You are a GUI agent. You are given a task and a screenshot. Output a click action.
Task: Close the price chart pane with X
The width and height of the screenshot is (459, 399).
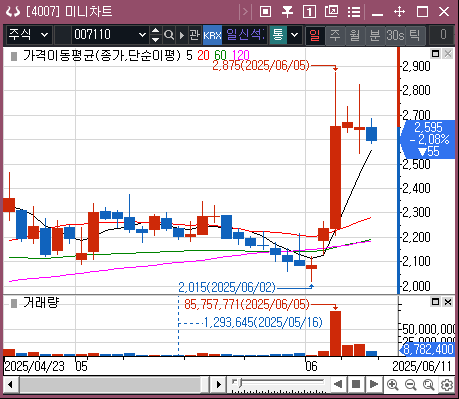point(448,53)
